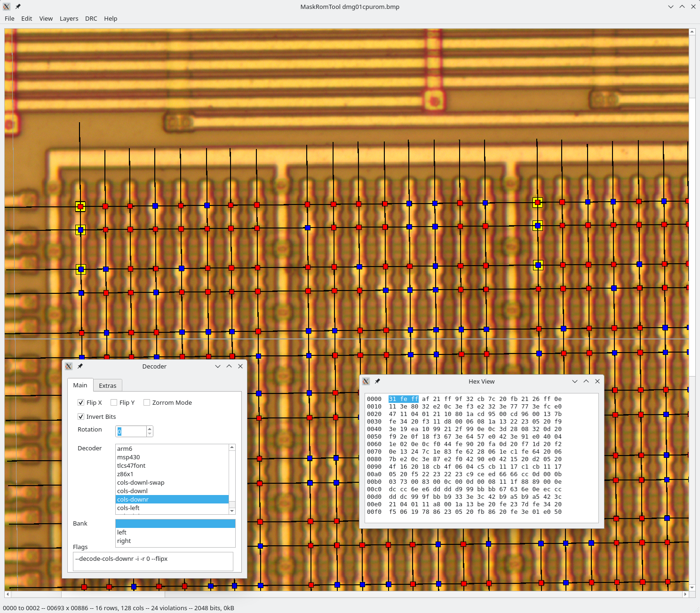
Task: Increase the Rotation spinner value
Action: click(150, 429)
